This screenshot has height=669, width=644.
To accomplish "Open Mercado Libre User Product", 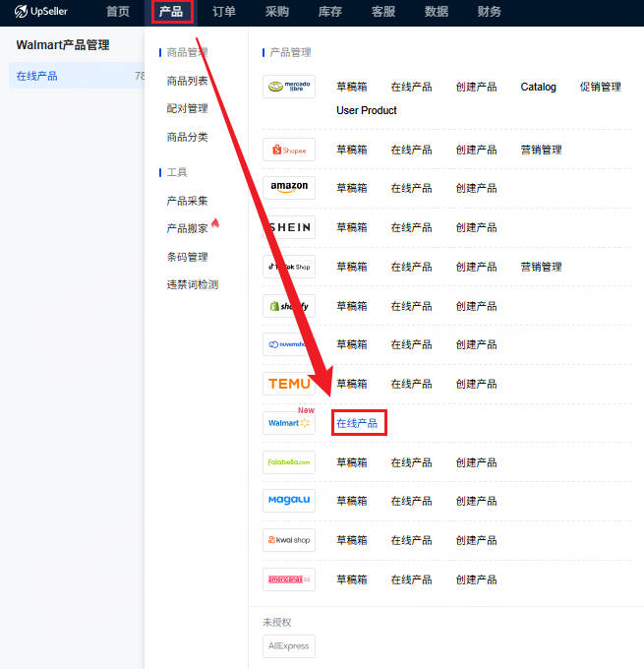I will [367, 110].
